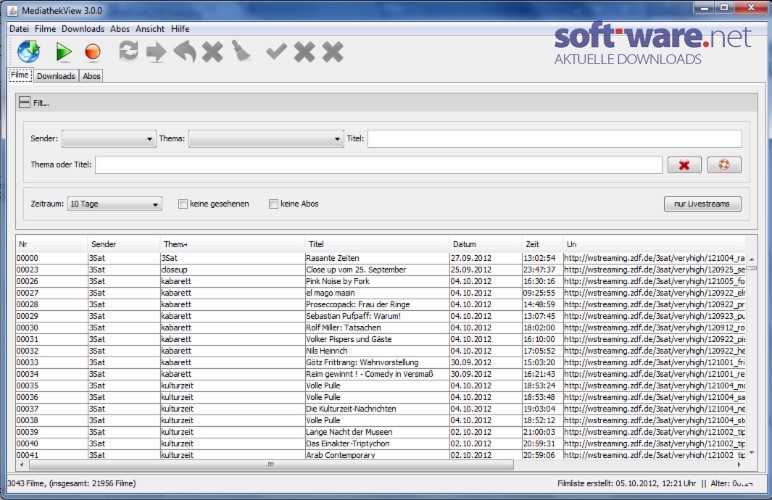The image size is (772, 500).
Task: Sort table by Datum column header
Action: pyautogui.click(x=485, y=244)
